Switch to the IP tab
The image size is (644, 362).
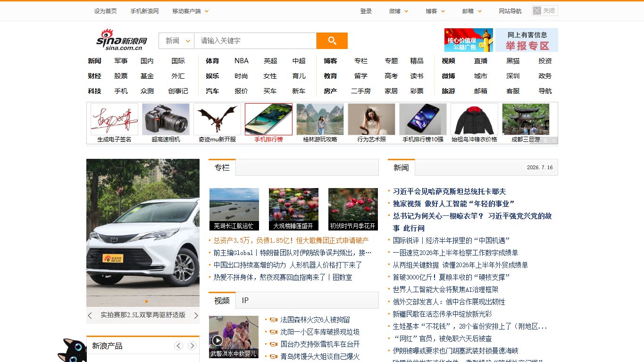click(x=245, y=300)
